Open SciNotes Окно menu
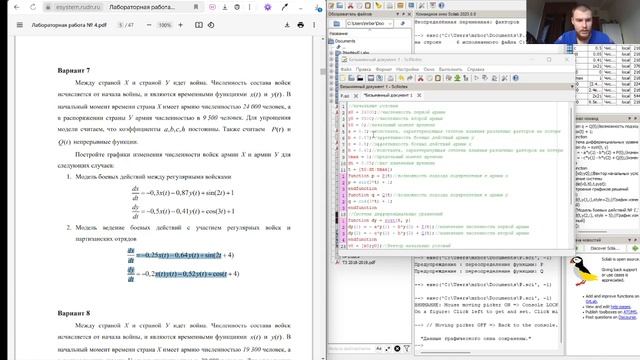 [x=429, y=69]
